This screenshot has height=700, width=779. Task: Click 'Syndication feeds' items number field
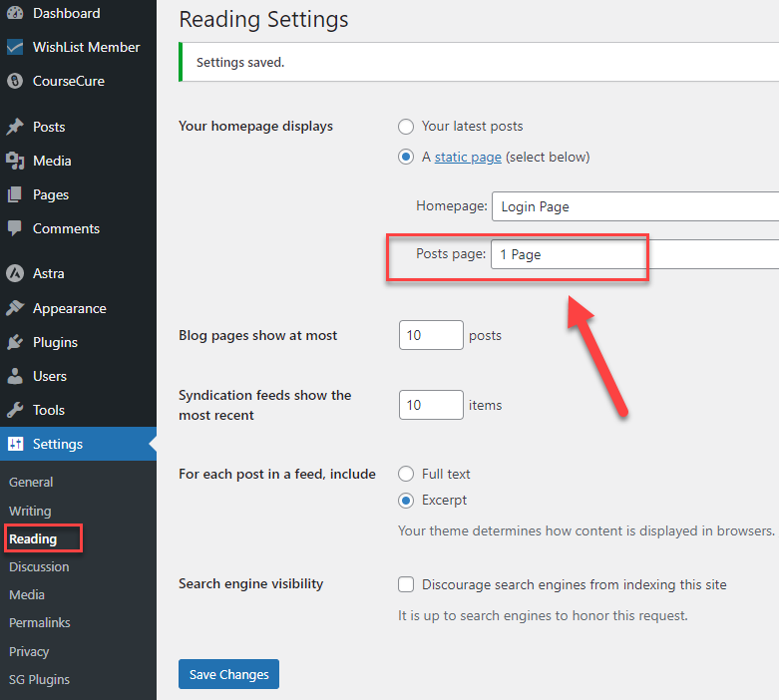click(x=431, y=405)
